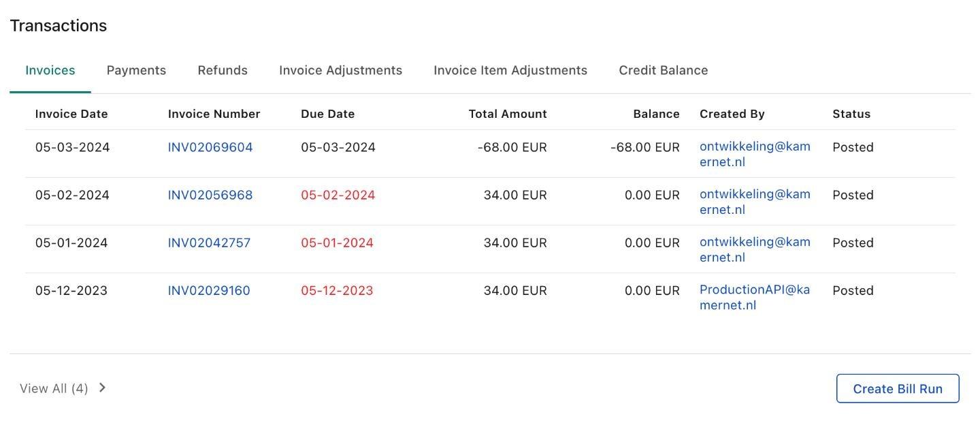This screenshot has width=980, height=423.
Task: Select the Invoice Adjustments tab
Action: click(x=340, y=70)
